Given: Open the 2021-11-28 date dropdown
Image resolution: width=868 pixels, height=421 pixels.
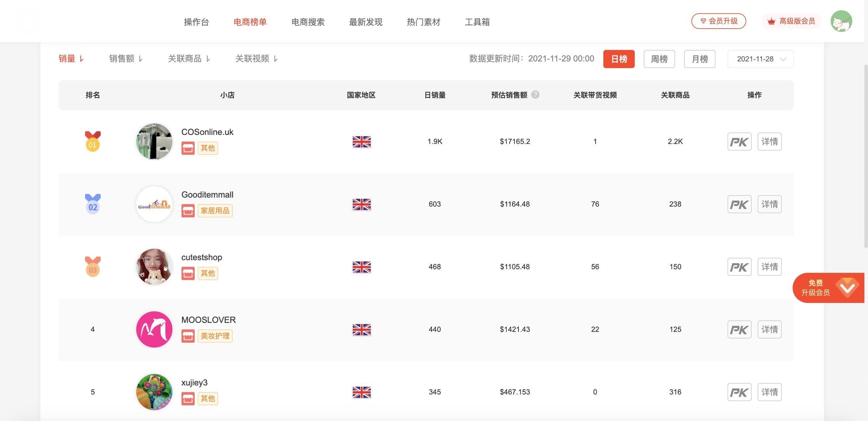Looking at the screenshot, I should 760,59.
